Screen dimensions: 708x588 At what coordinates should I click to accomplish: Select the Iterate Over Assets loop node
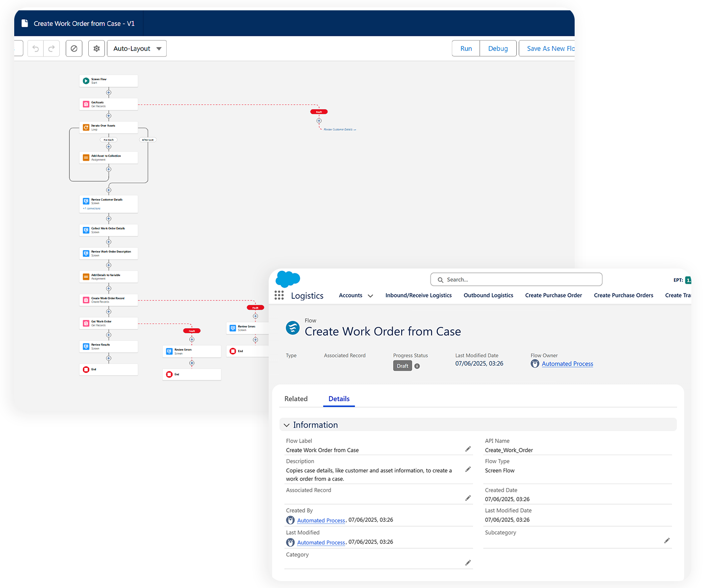pyautogui.click(x=108, y=127)
